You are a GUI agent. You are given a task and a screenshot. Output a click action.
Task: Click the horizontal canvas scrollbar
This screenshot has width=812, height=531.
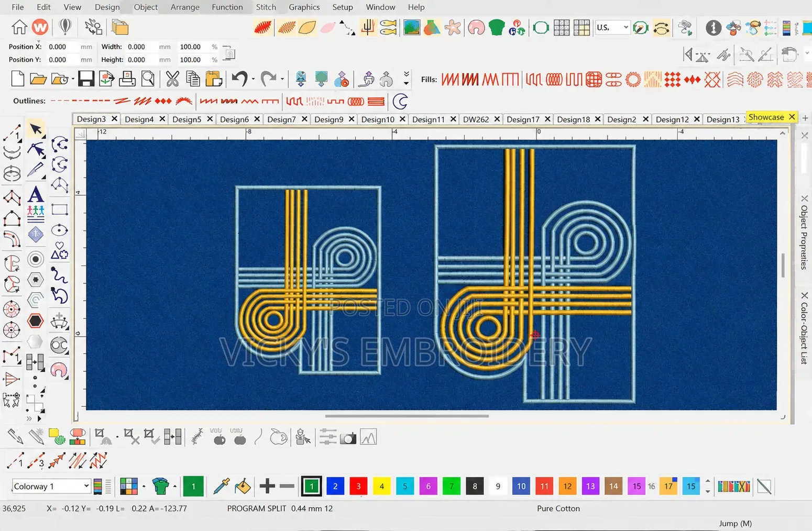(407, 416)
